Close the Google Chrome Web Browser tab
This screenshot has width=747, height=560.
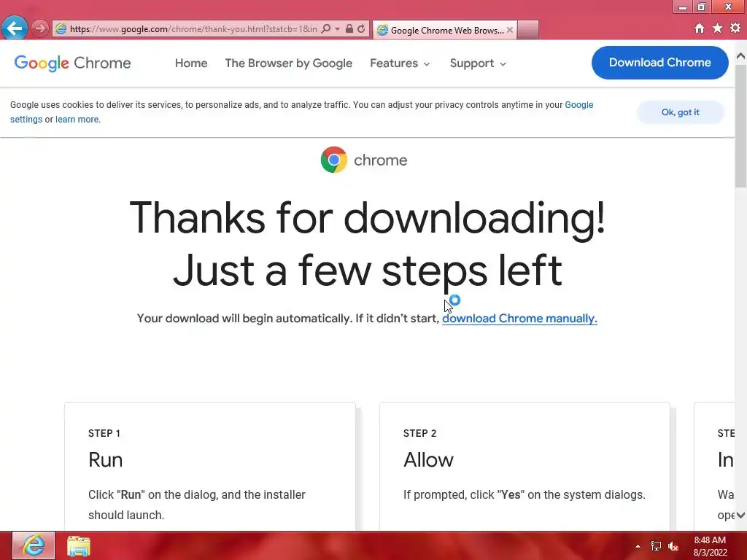(510, 30)
